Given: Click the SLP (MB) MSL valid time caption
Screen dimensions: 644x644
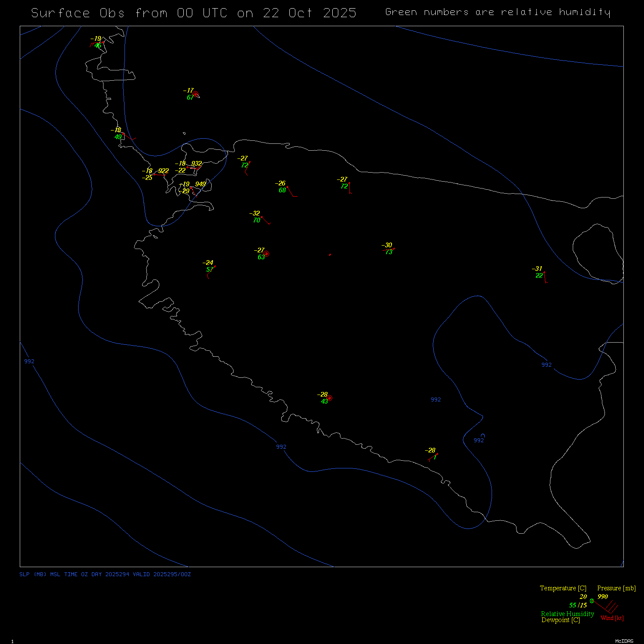Looking at the screenshot, I should pos(105,574).
